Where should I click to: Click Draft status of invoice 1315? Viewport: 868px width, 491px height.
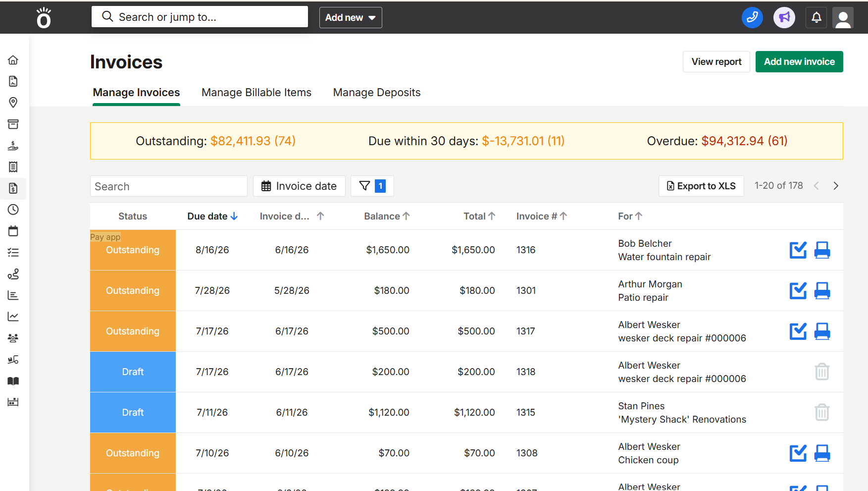click(x=133, y=413)
